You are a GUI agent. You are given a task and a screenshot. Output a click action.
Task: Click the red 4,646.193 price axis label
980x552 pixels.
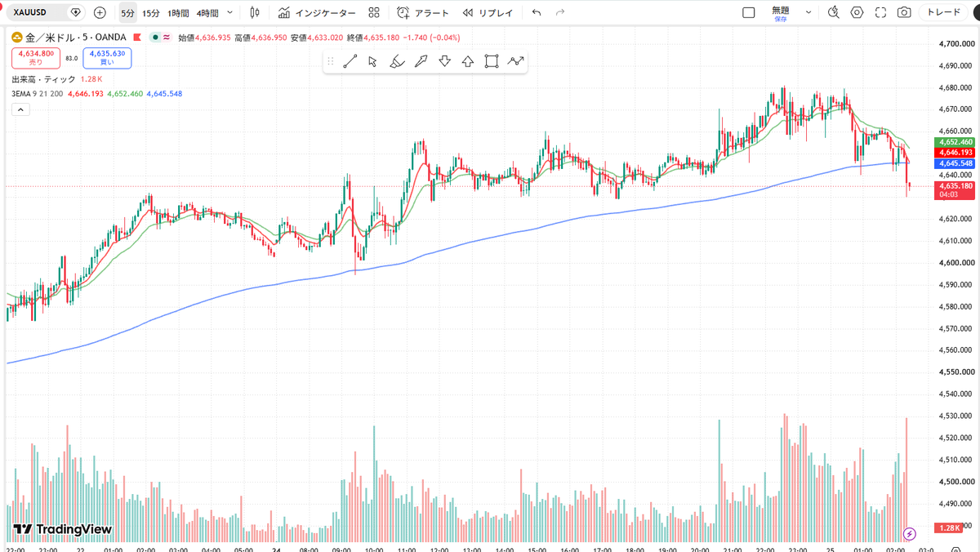955,153
